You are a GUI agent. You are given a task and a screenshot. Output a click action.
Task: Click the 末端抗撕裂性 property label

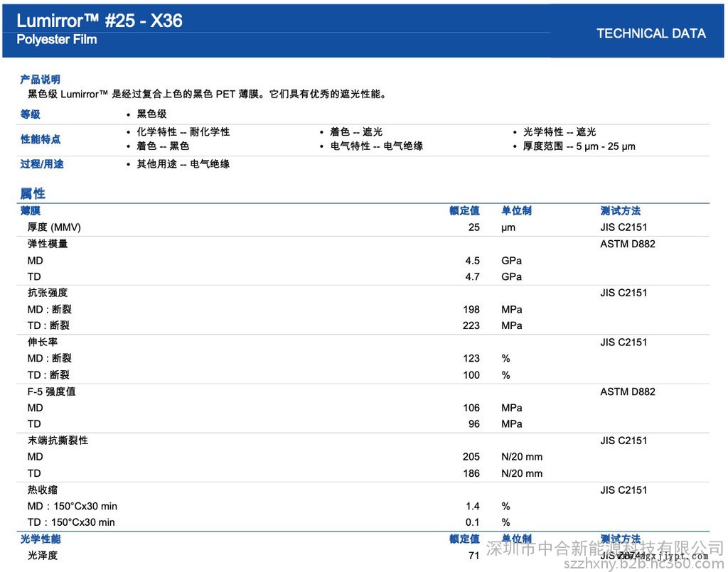coord(58,441)
